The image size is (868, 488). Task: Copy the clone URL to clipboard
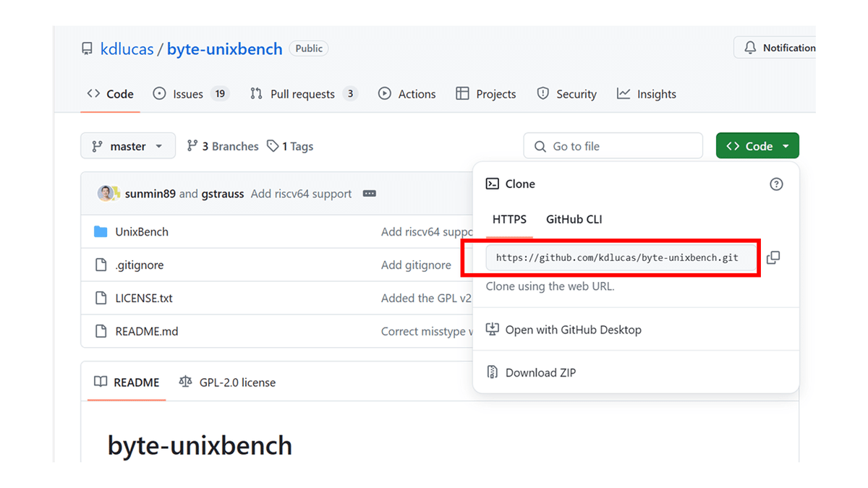pos(773,257)
